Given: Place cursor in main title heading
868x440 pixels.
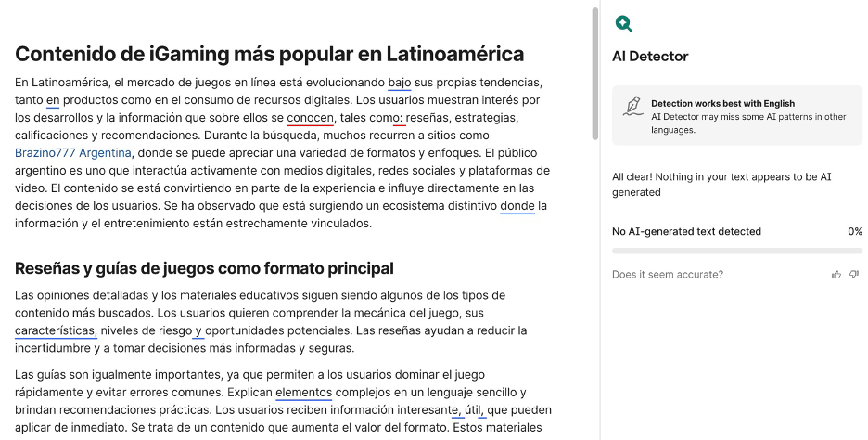Looking at the screenshot, I should click(x=269, y=54).
